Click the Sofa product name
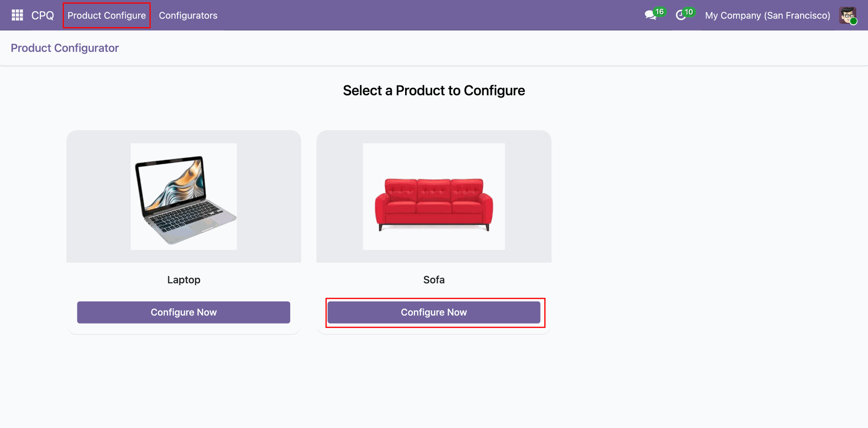This screenshot has width=868, height=428. click(x=434, y=280)
